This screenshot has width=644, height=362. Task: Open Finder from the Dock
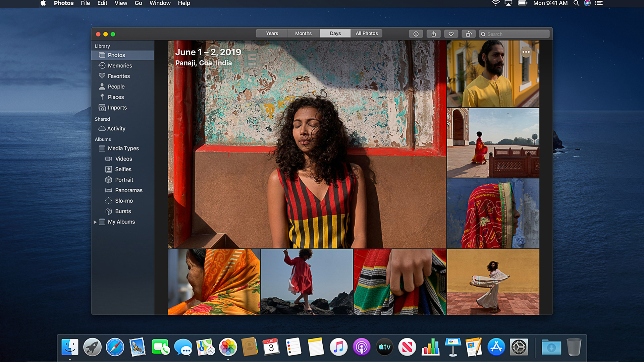(70, 347)
